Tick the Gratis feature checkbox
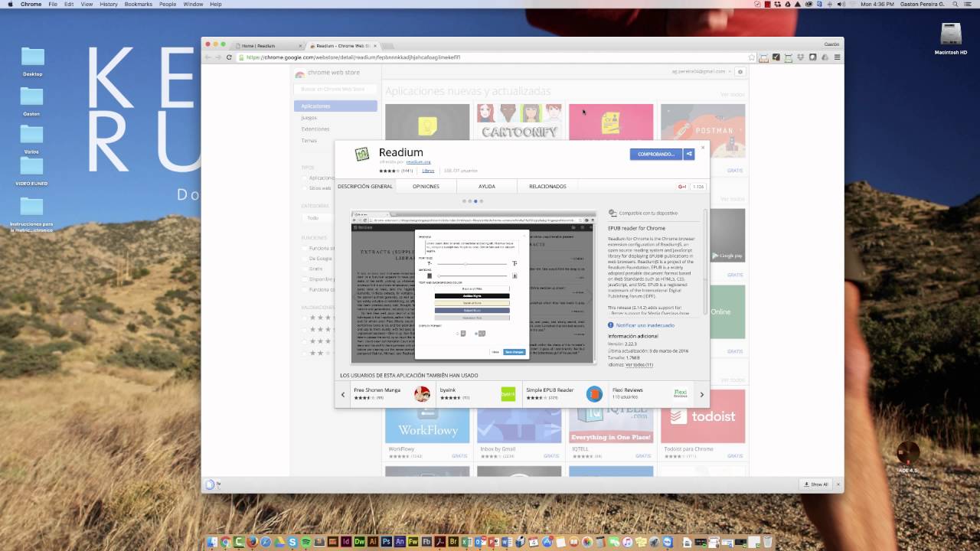Viewport: 980px width, 551px height. pos(305,269)
